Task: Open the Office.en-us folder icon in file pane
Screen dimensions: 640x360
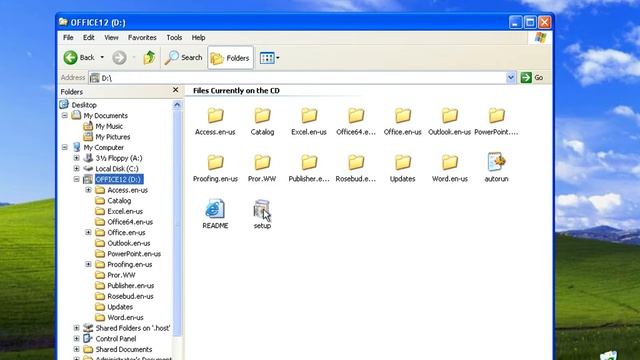Action: click(x=402, y=116)
